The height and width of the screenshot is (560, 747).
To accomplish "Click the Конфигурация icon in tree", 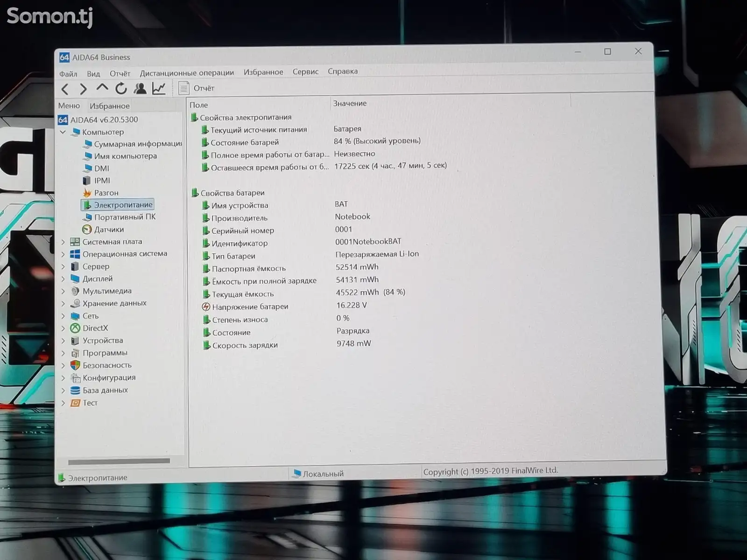I will point(75,378).
